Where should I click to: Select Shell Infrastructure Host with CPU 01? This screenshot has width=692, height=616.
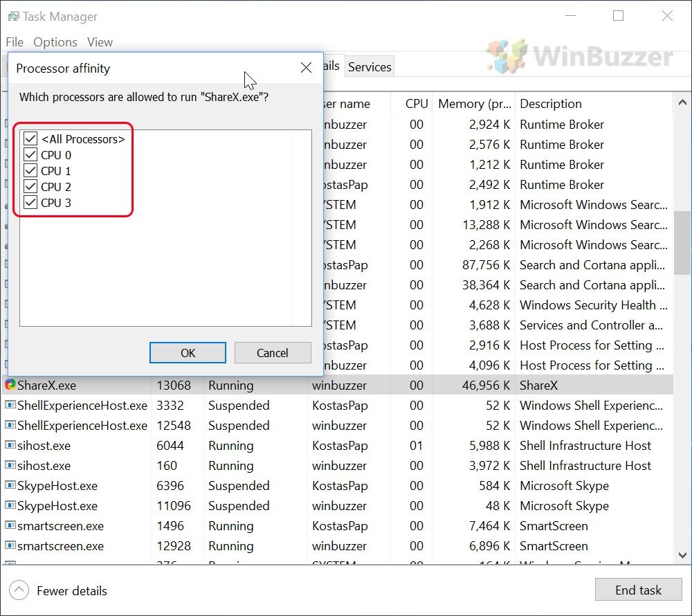[x=585, y=445]
